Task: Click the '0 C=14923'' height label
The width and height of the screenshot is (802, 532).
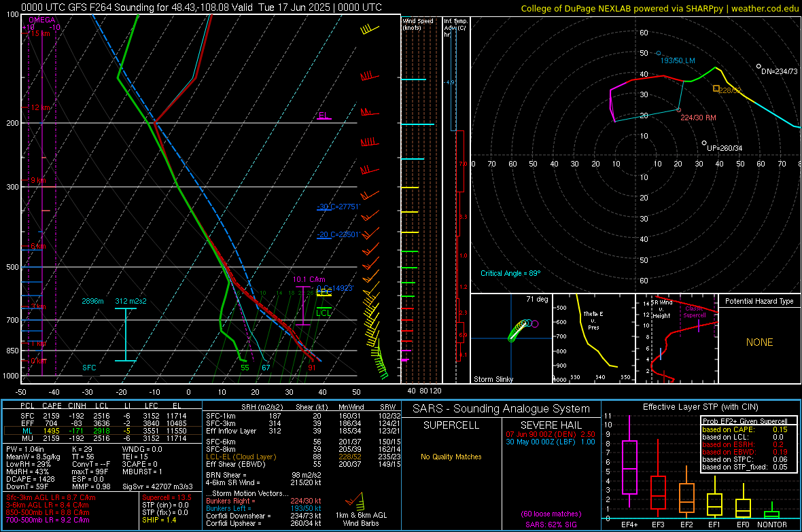Action: (x=335, y=288)
